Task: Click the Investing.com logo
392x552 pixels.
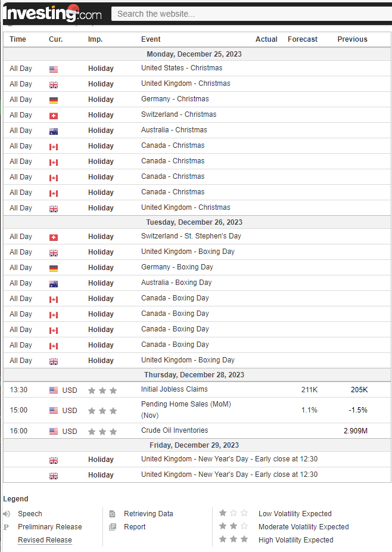Action: (x=52, y=13)
